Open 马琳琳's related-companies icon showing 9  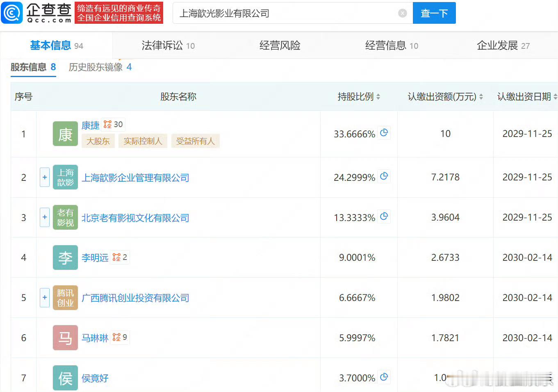pyautogui.click(x=120, y=337)
